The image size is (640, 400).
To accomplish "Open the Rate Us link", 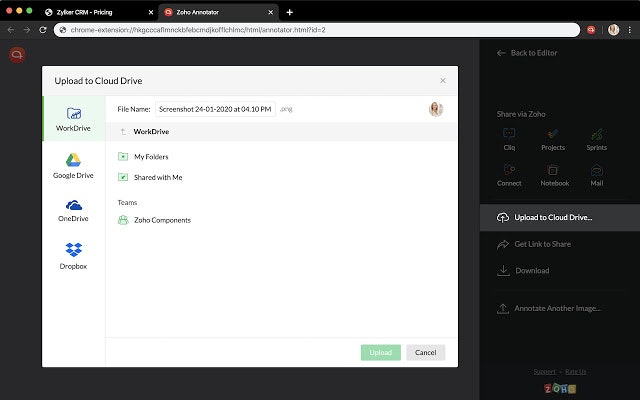I will [576, 371].
